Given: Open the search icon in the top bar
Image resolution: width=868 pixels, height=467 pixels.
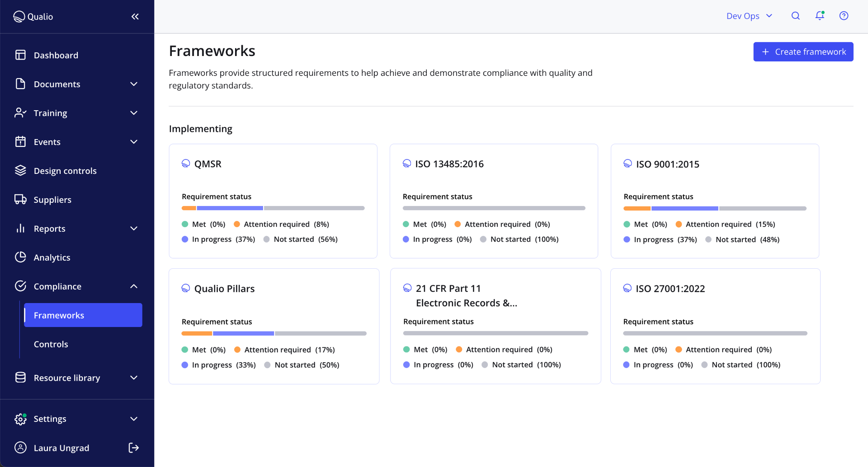Looking at the screenshot, I should point(796,15).
